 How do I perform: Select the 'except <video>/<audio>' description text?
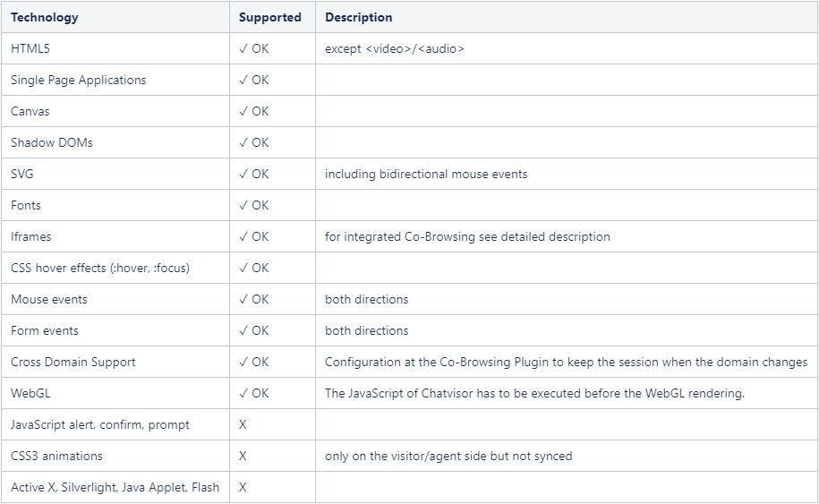[395, 48]
